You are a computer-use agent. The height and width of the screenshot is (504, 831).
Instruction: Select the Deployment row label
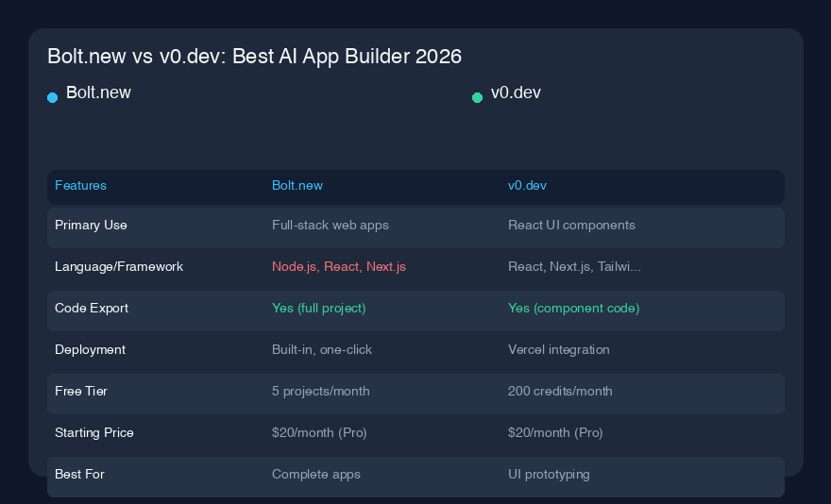pos(90,350)
